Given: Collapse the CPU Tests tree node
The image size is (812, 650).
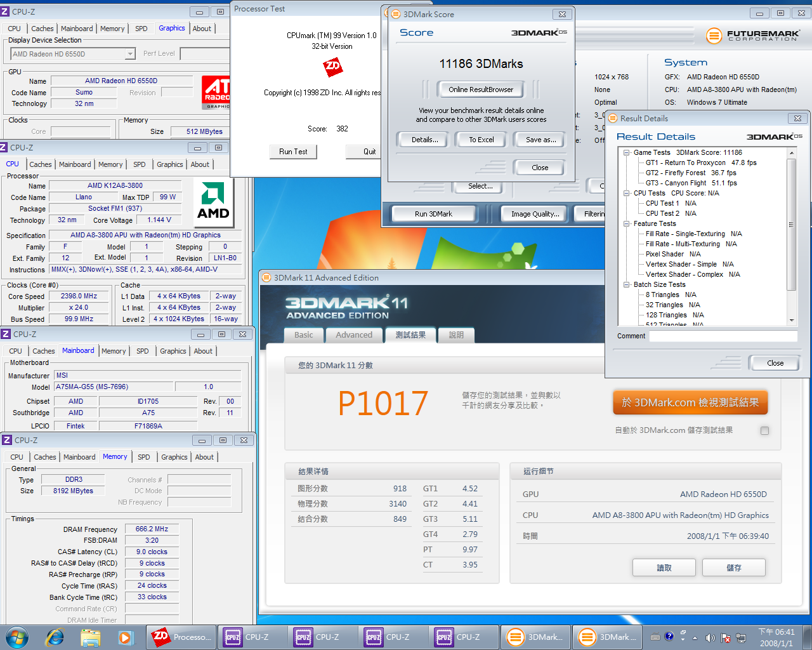Looking at the screenshot, I should (627, 193).
